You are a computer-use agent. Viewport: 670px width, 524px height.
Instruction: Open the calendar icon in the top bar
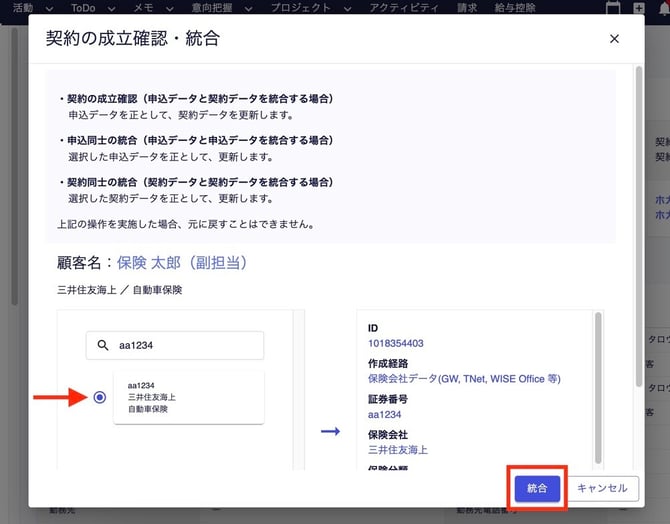(613, 7)
